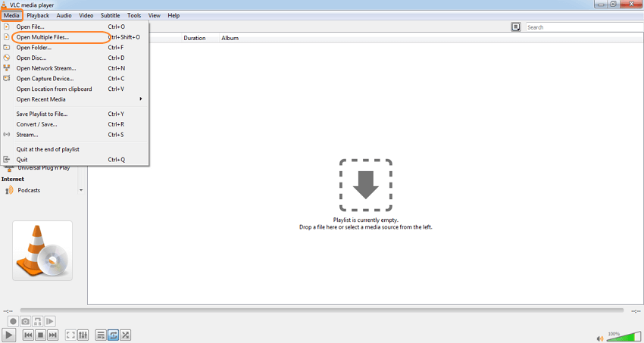Toggle fullscreen video mode
The width and height of the screenshot is (644, 343).
point(70,335)
